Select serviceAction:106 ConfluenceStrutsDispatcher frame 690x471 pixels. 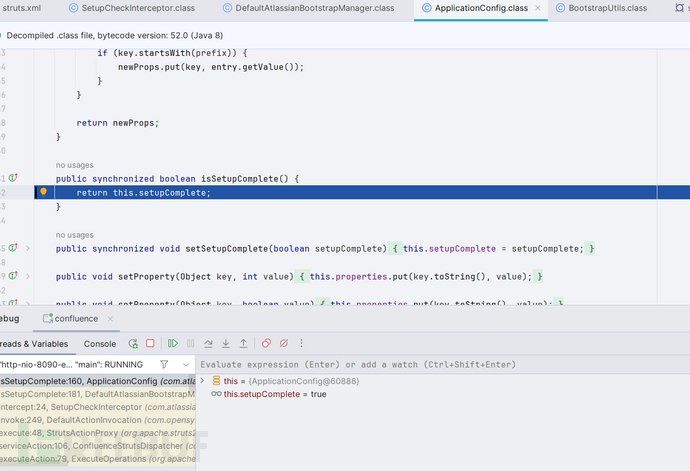(x=98, y=446)
